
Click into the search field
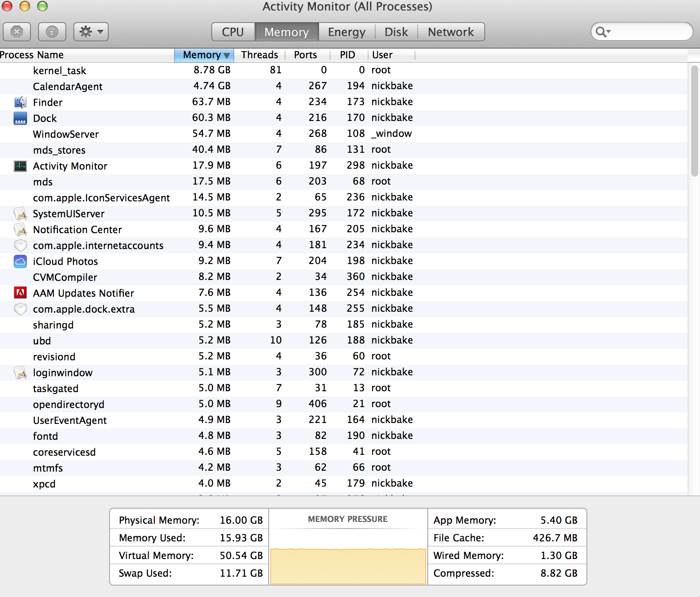[642, 32]
